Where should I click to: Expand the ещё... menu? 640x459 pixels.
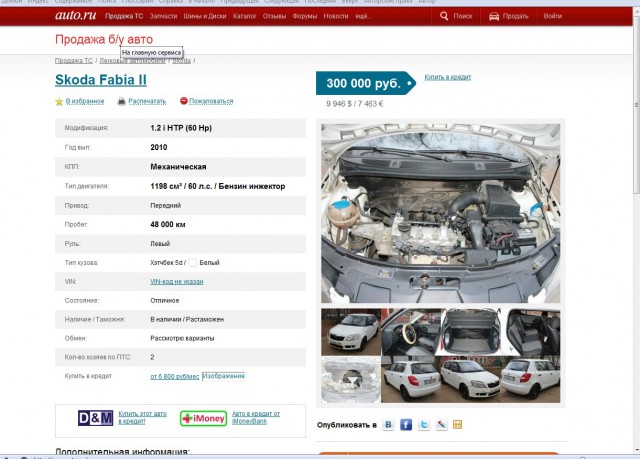[x=363, y=16]
